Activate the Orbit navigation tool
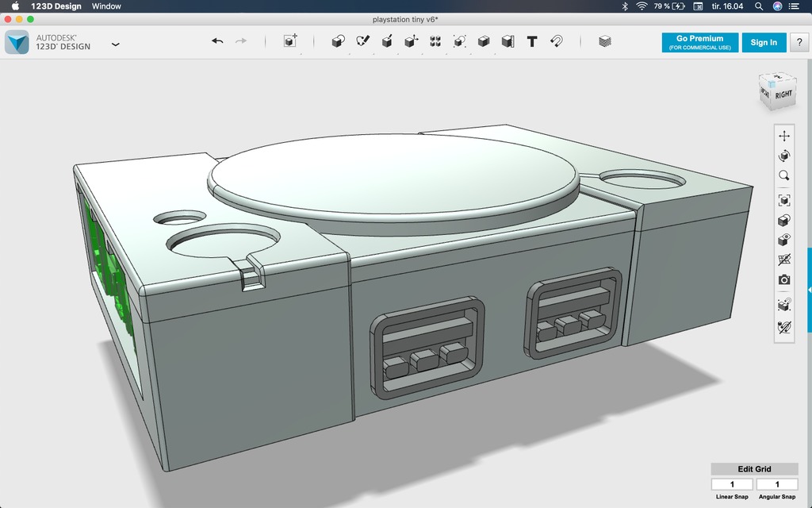The width and height of the screenshot is (812, 508). [x=783, y=156]
